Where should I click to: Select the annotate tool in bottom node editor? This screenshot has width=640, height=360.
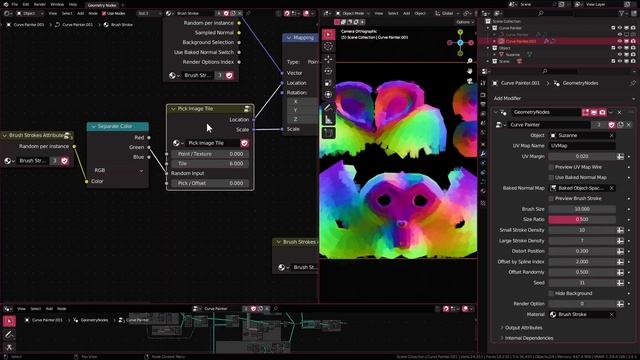[9, 335]
